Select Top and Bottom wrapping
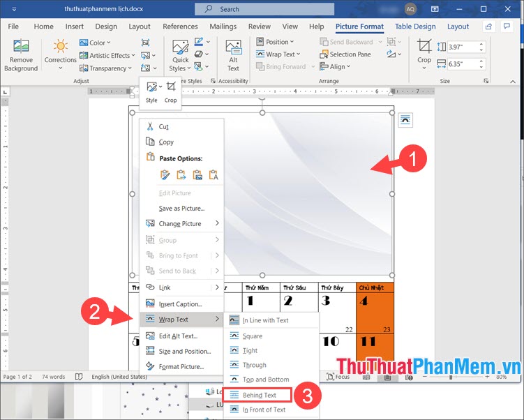This screenshot has width=524, height=420. pos(271,380)
